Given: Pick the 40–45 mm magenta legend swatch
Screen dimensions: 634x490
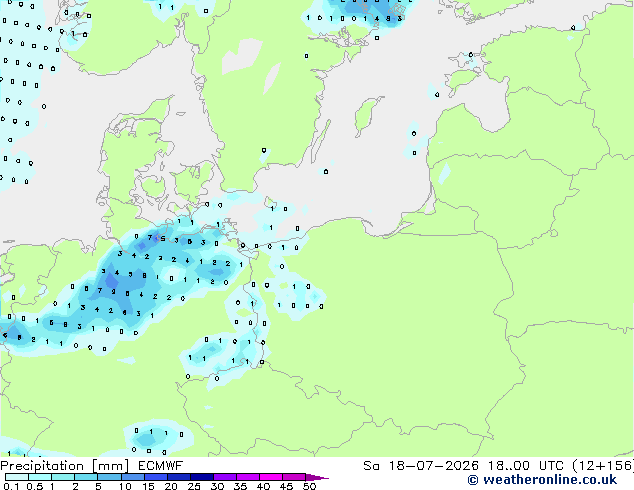Looking at the screenshot, I should [271, 477].
